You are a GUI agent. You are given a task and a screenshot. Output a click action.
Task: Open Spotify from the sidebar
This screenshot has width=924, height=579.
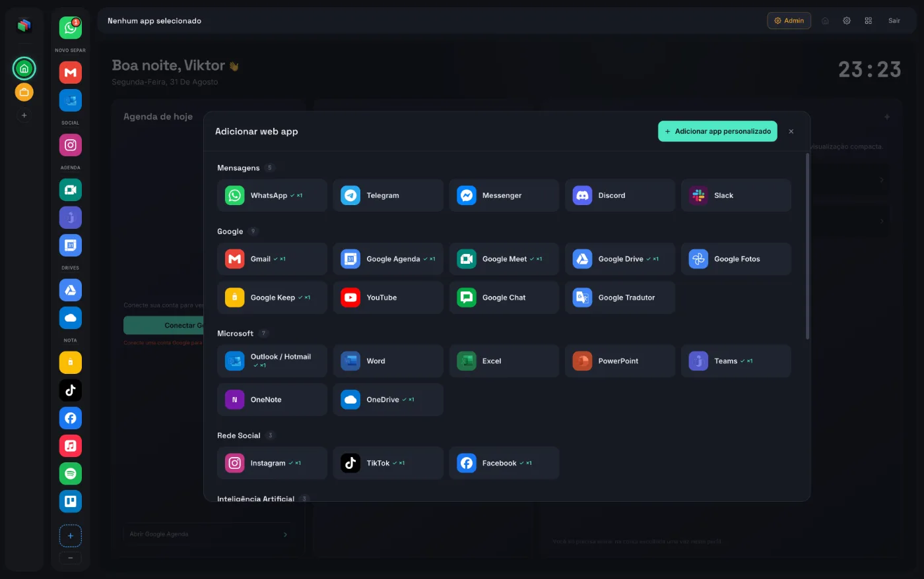coord(71,473)
